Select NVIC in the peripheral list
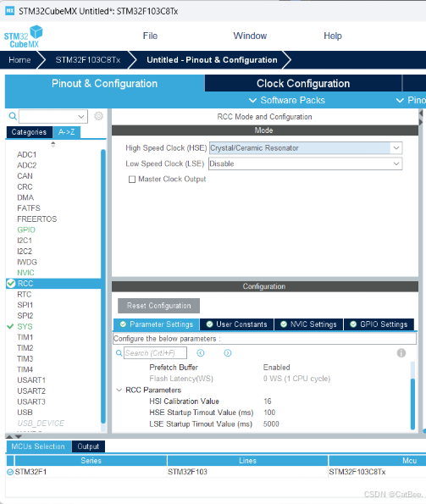Screen dimensions: 426x504 click(x=25, y=273)
